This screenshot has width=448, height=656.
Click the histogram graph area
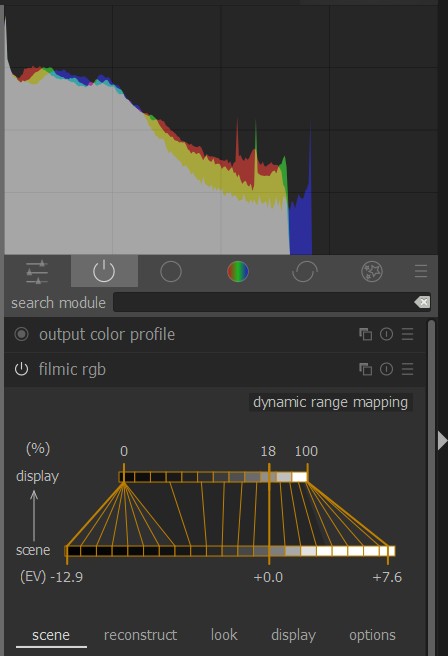[x=221, y=130]
